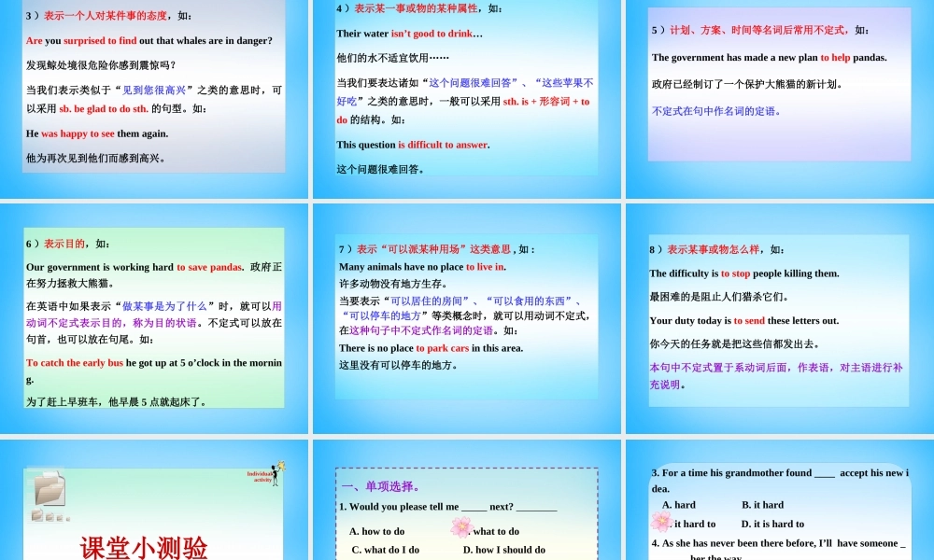This screenshot has width=934, height=560.
Task: Click the red phrase "To catch the early bus"
Action: point(74,363)
